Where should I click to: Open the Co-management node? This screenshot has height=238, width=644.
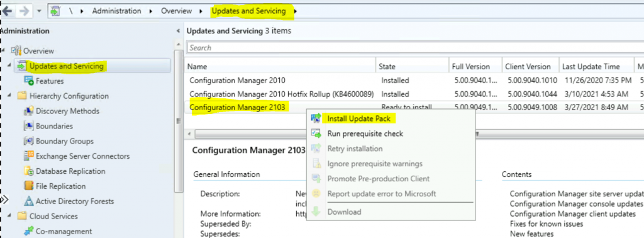pos(64,231)
